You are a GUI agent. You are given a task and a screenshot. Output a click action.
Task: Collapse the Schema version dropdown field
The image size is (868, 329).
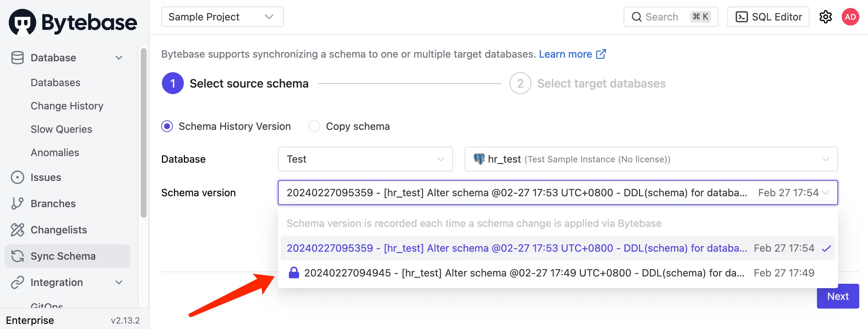tap(558, 193)
